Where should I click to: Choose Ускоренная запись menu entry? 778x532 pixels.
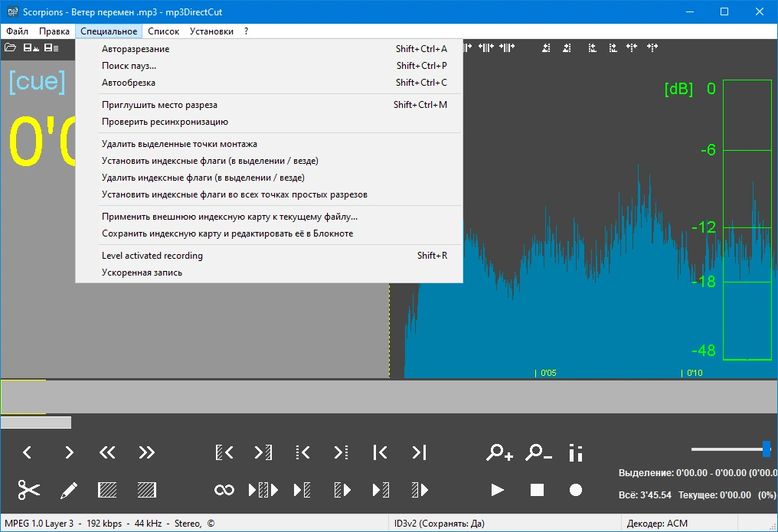[x=269, y=273]
